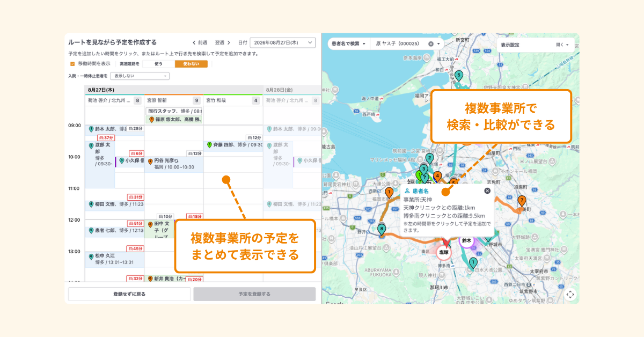
Task: Click the orange map pin numbered 1
Action: 389,192
